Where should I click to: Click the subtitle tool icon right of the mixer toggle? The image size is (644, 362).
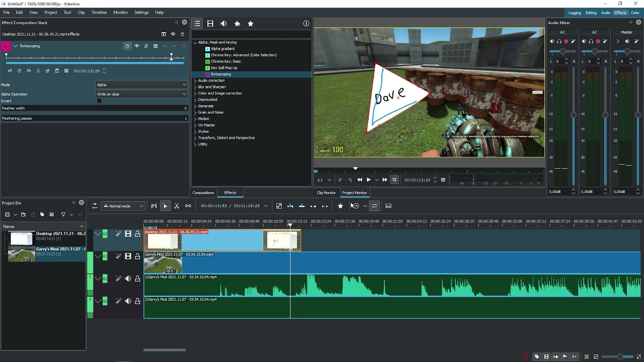[x=388, y=206]
